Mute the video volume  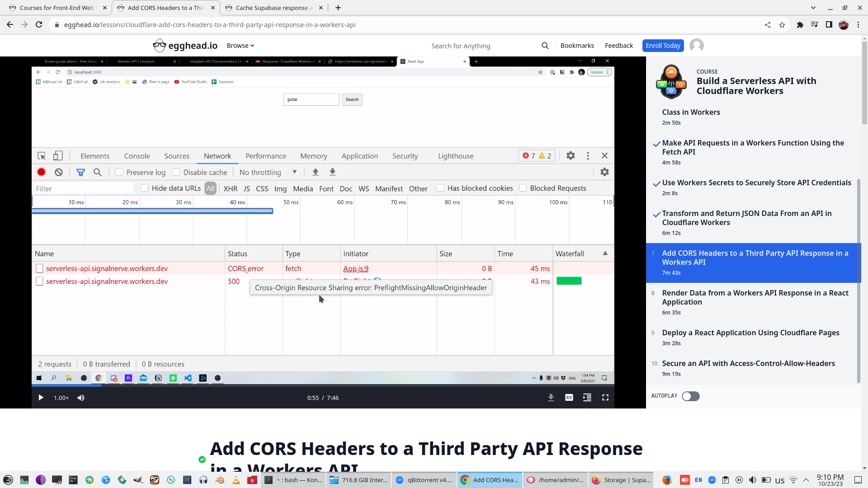[x=81, y=398]
